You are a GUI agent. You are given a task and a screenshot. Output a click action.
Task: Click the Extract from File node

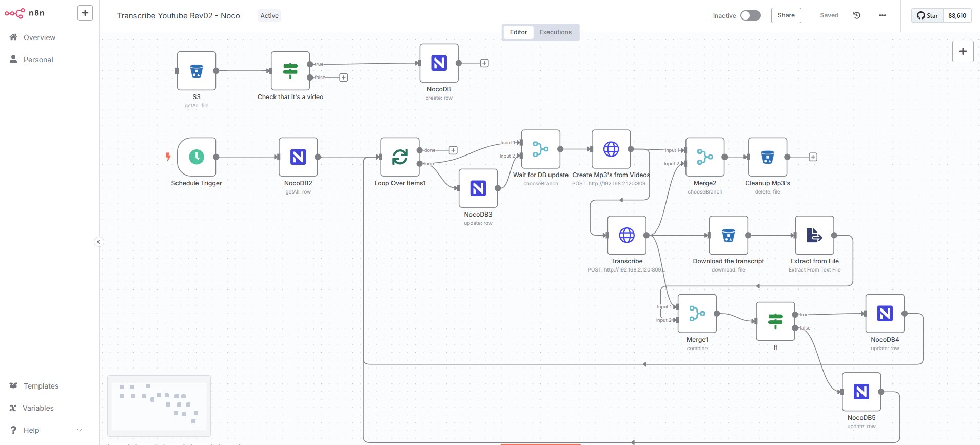tap(814, 235)
